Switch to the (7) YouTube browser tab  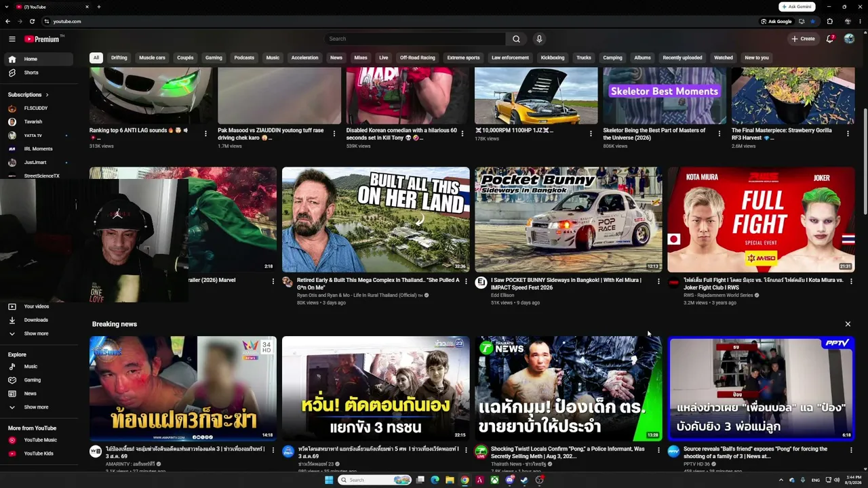[x=53, y=7]
